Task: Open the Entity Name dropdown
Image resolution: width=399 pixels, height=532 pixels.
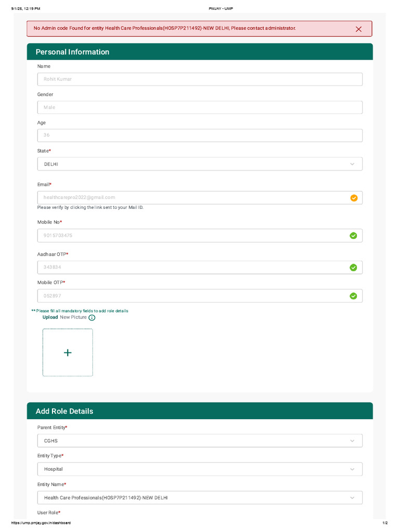Action: pos(200,497)
